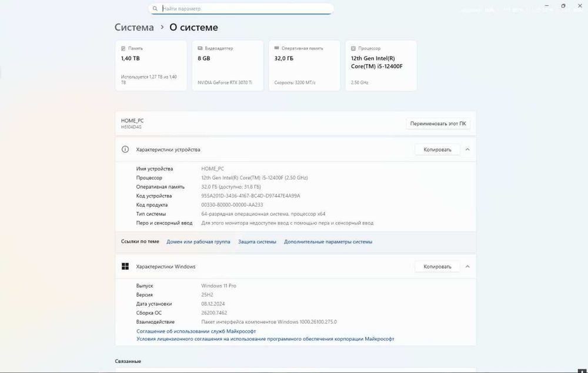Open 'Дополнительные параметры системы' link
Image resolution: width=588 pixels, height=373 pixels.
tap(328, 242)
